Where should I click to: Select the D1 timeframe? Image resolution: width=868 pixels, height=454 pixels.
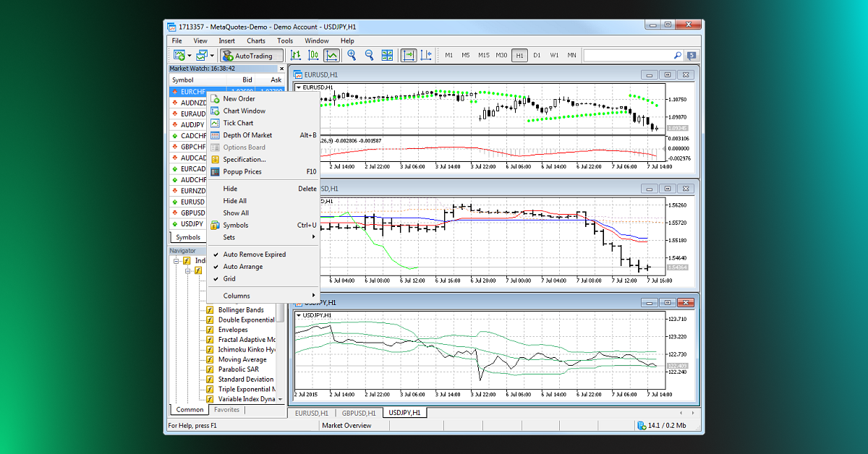[537, 56]
